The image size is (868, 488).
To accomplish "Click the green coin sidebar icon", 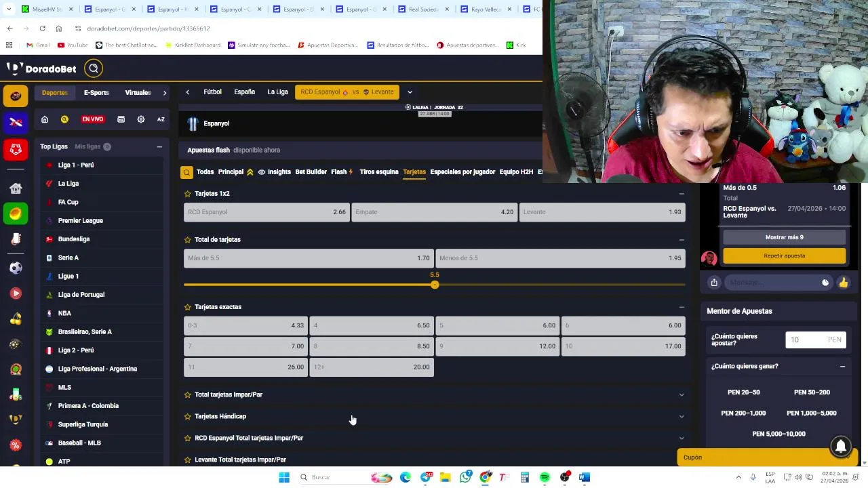I will pyautogui.click(x=16, y=214).
